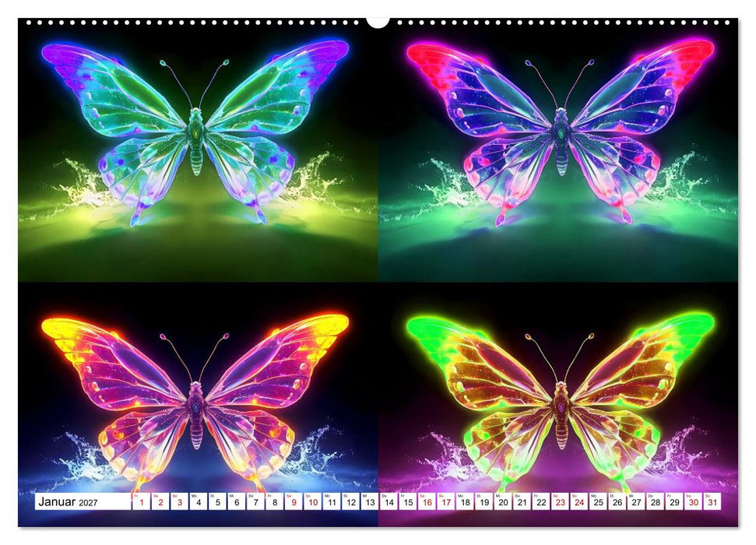Click day 26 in the date row
756x545 pixels.
pyautogui.click(x=617, y=501)
